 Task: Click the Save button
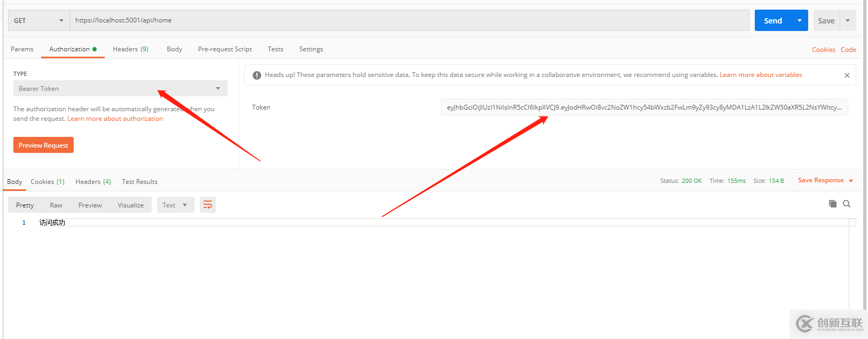pyautogui.click(x=826, y=20)
